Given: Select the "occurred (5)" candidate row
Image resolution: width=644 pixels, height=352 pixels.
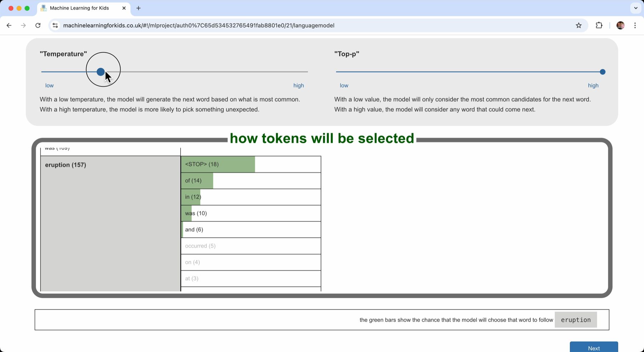Looking at the screenshot, I should click(251, 246).
